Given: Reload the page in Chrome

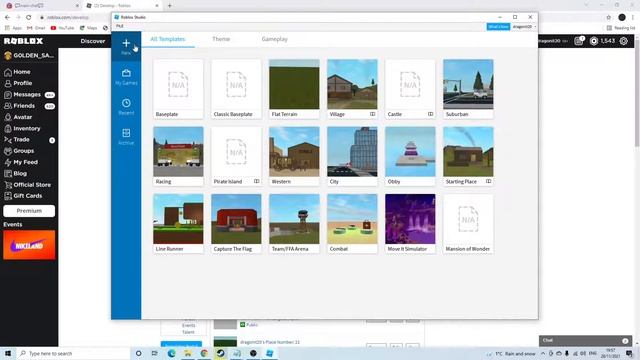Looking at the screenshot, I should coord(29,18).
